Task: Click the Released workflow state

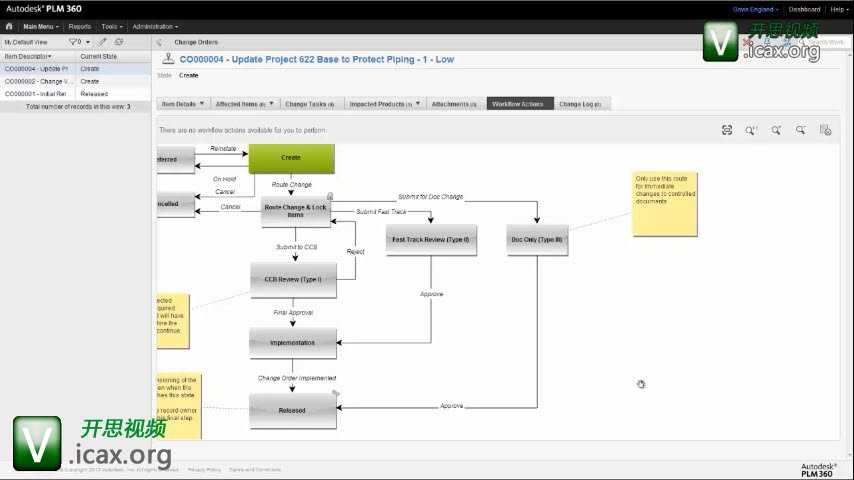Action: pos(292,410)
